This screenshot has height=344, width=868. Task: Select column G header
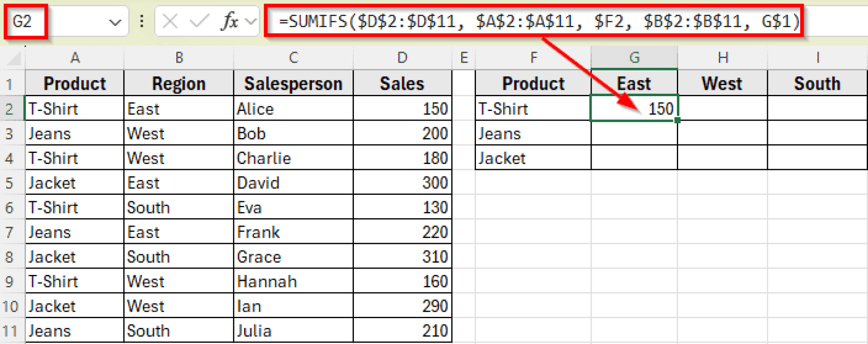[x=634, y=57]
